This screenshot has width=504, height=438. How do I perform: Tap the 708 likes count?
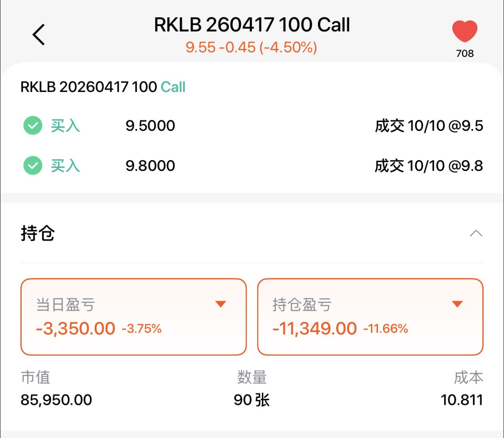(x=465, y=53)
